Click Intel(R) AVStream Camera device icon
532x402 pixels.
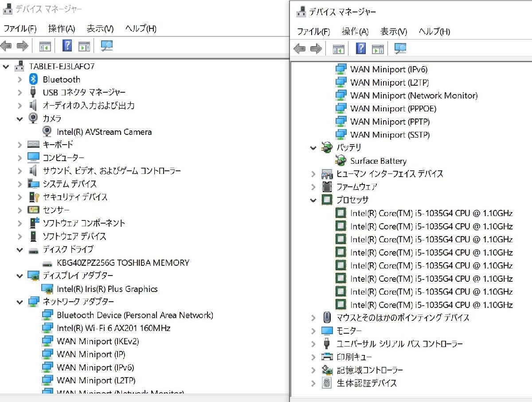click(x=47, y=132)
